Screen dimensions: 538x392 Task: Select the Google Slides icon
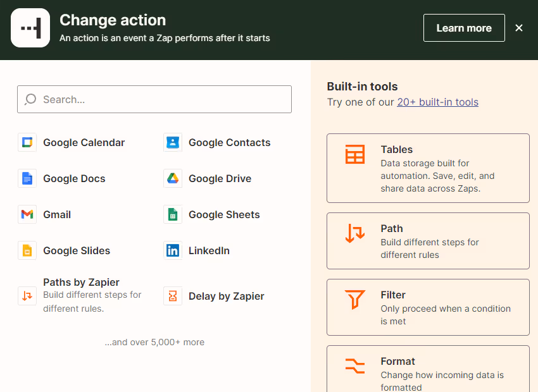26,250
